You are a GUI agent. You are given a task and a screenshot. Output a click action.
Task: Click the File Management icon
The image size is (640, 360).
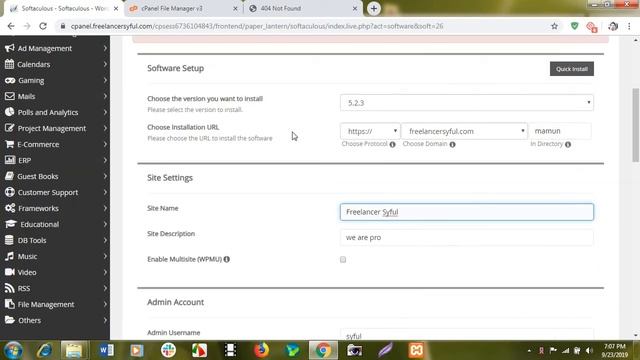point(10,304)
